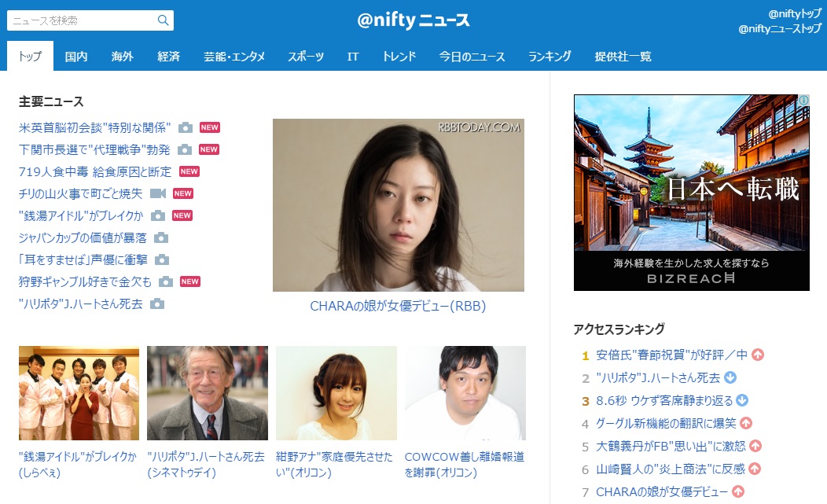Viewport: 827px width, 504px height.
Task: Click camera icon beside ジャパンカップ headline
Action: point(161,238)
